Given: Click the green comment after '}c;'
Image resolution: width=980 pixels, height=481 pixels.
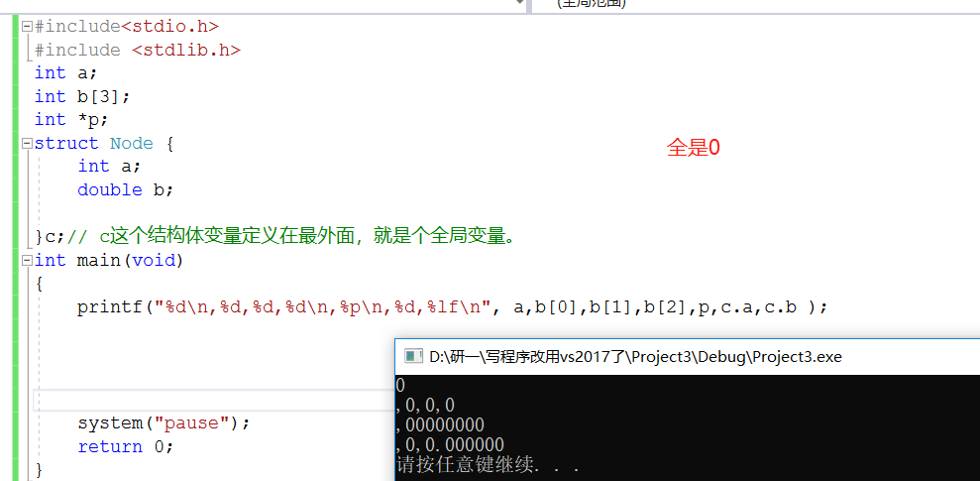Looking at the screenshot, I should [290, 237].
